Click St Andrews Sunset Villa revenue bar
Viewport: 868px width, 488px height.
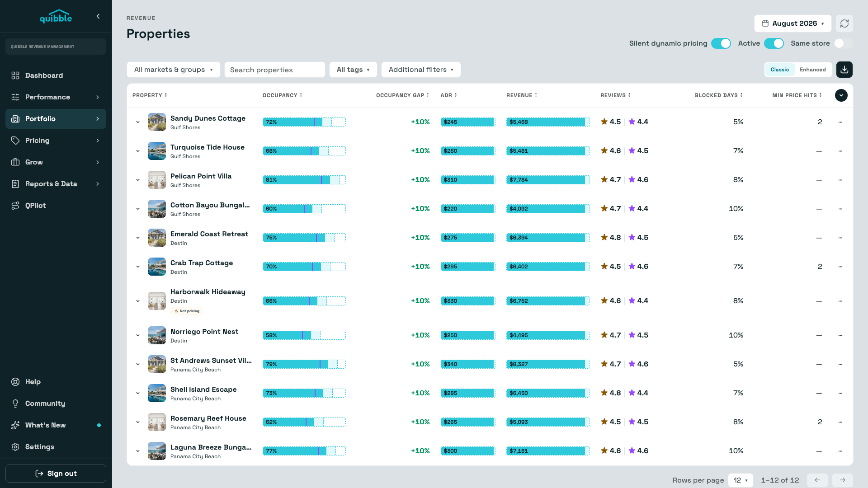(x=548, y=364)
